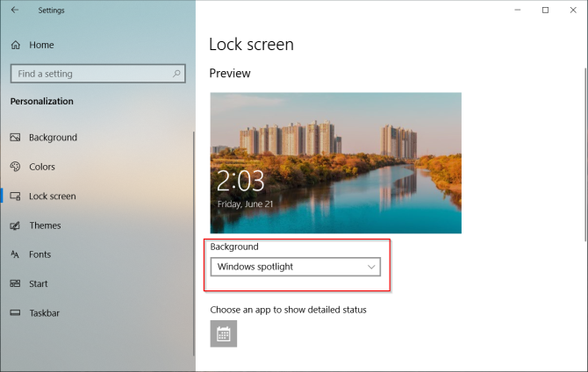Screen dimensions: 588x372
Task: Click the Colors palette icon
Action: tap(16, 167)
